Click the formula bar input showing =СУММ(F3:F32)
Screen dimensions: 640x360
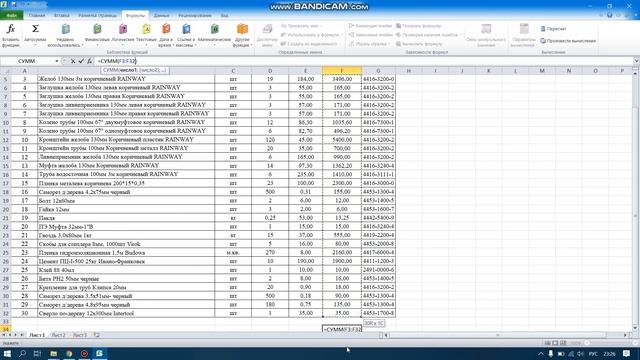click(363, 61)
